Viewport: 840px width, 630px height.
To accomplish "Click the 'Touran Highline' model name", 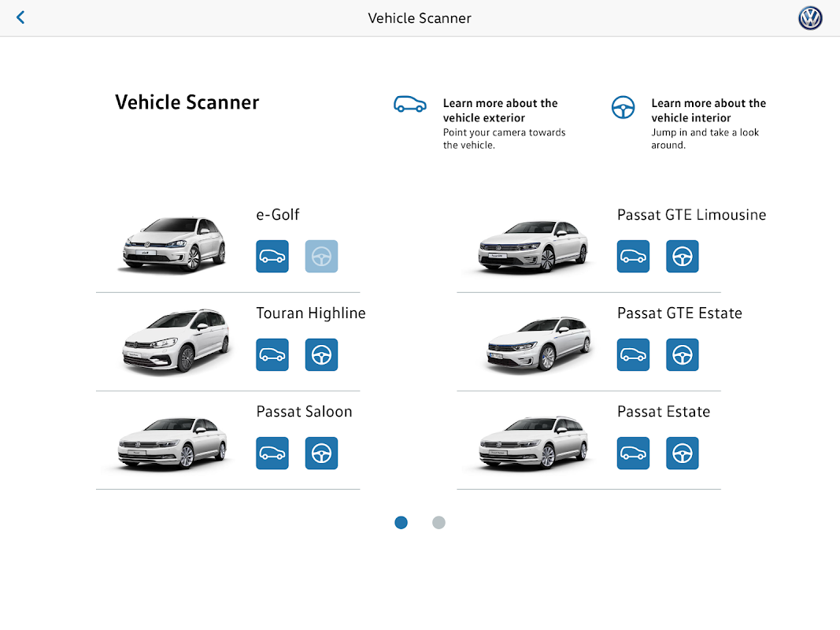I will pyautogui.click(x=311, y=313).
